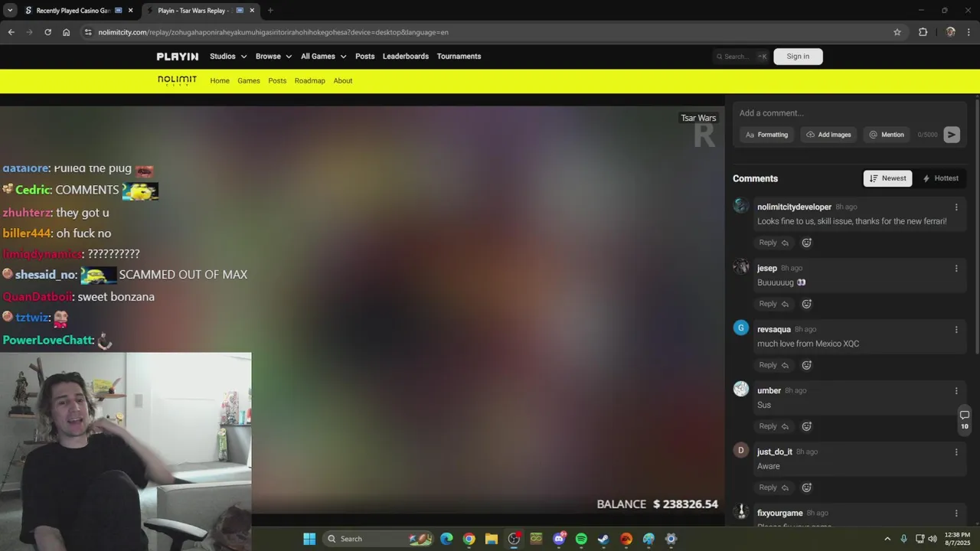
Task: Click the PLAYIN logo
Action: (x=178, y=57)
